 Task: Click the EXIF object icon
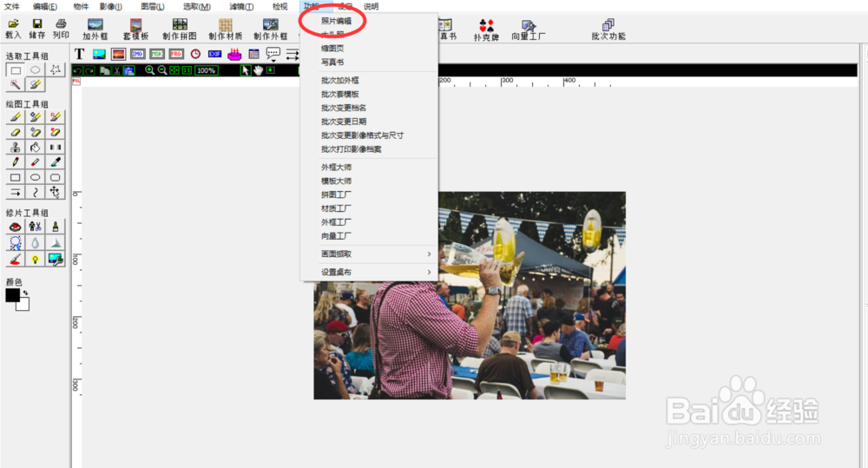pyautogui.click(x=214, y=55)
